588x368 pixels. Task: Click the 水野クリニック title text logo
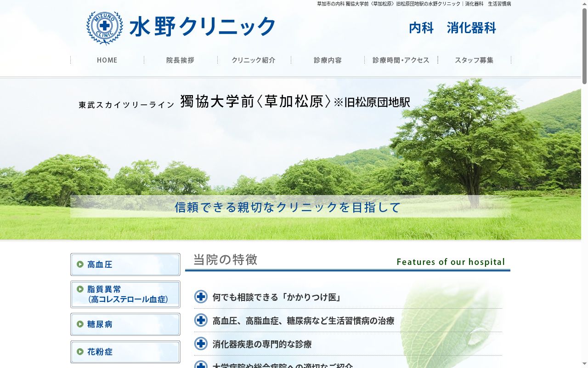(x=203, y=27)
